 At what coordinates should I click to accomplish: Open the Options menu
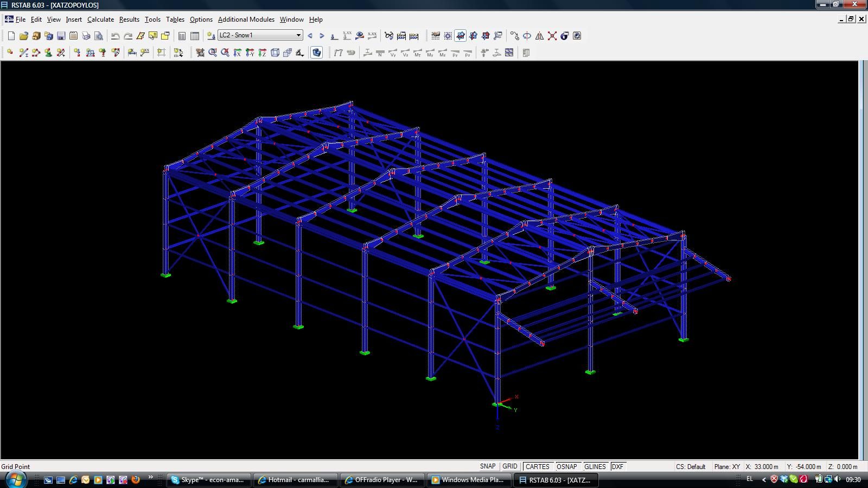201,19
